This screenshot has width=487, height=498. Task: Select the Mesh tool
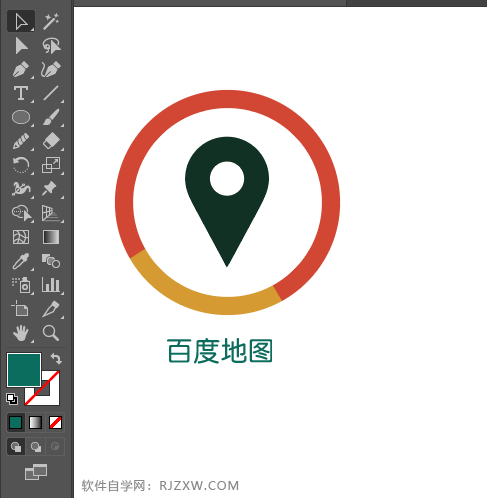[21, 237]
